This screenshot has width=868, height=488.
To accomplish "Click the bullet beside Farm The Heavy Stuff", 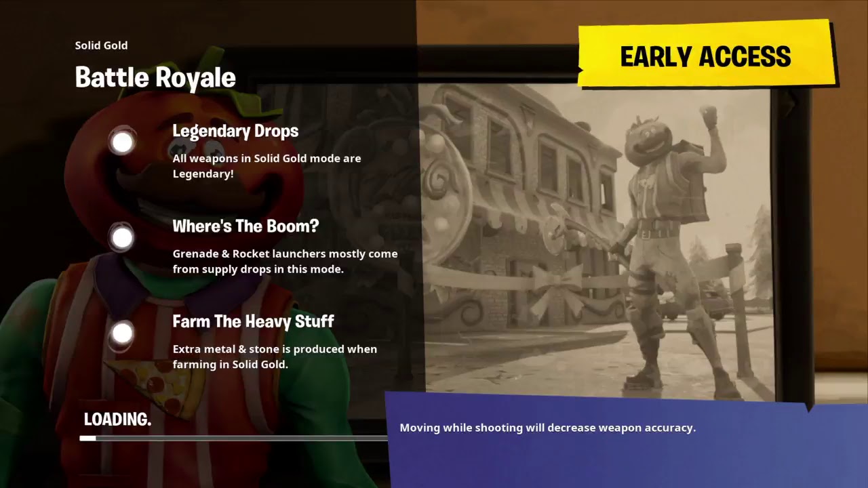I will click(x=122, y=333).
